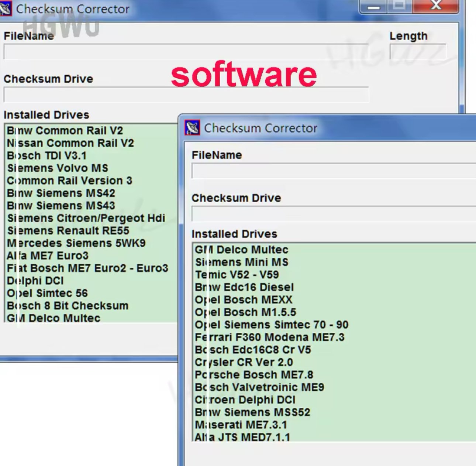Choose Bosch 8 Bit Checksum entry

pos(68,306)
